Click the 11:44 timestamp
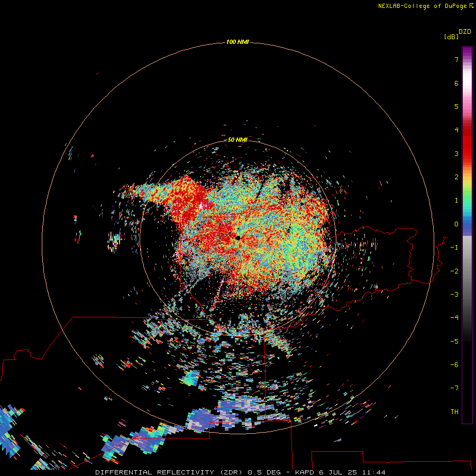Viewport: 476px width, 476px height. coord(373,472)
